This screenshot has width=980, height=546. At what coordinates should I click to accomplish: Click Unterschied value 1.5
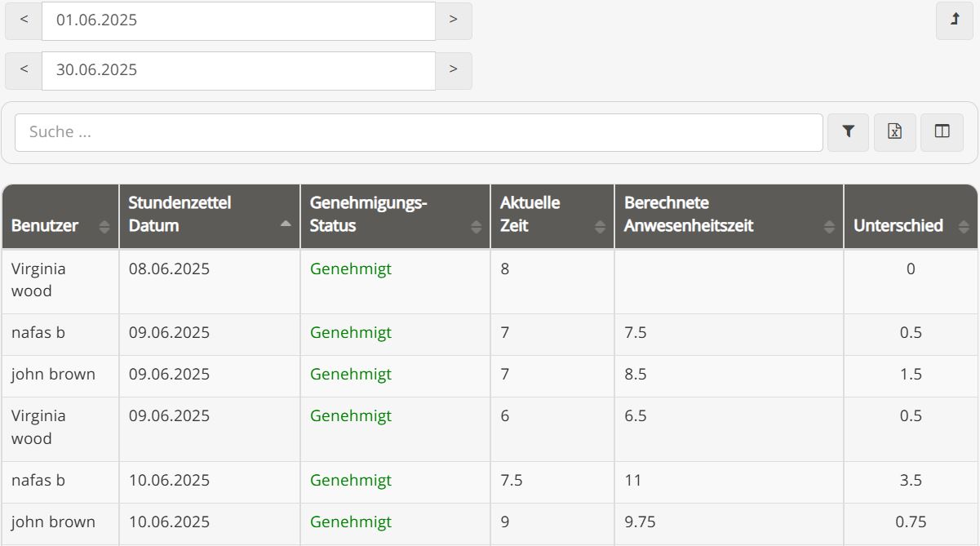click(911, 374)
